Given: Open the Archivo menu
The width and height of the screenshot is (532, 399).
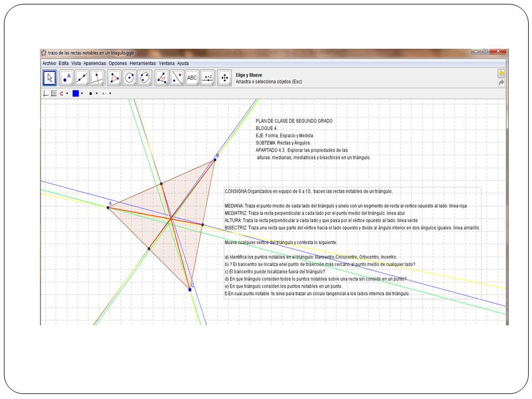Looking at the screenshot, I should pyautogui.click(x=49, y=63).
